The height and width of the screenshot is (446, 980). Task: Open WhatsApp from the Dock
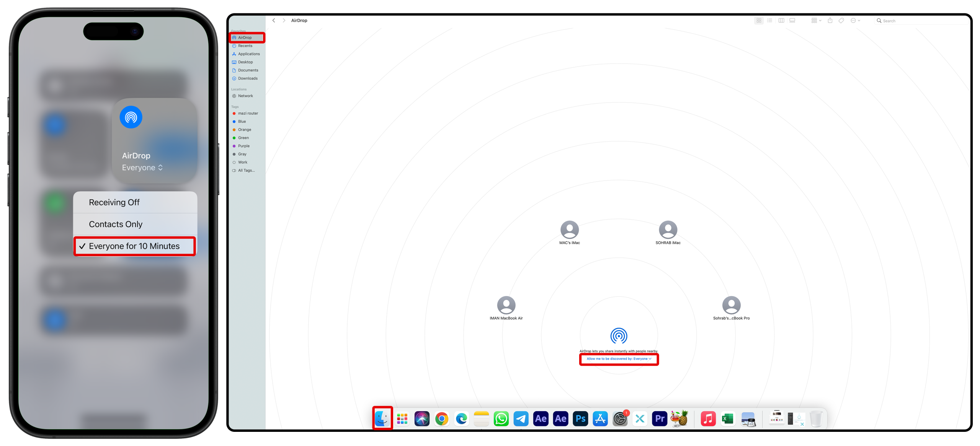pyautogui.click(x=501, y=418)
